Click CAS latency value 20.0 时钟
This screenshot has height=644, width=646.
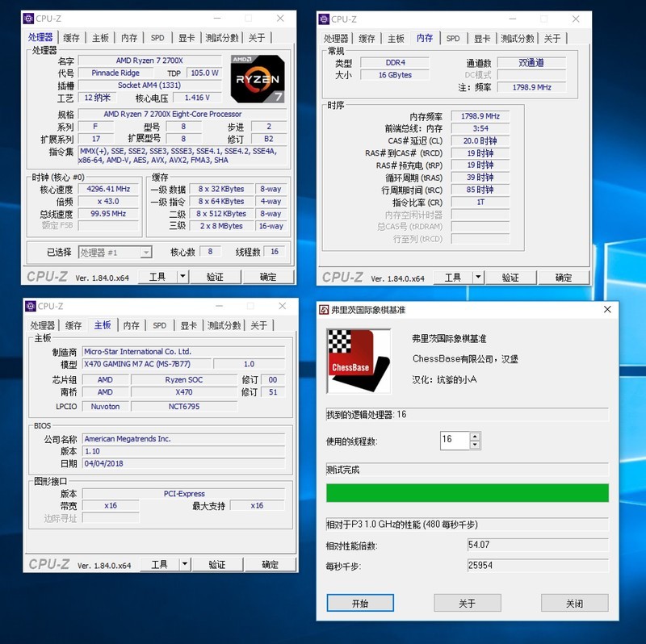[480, 140]
